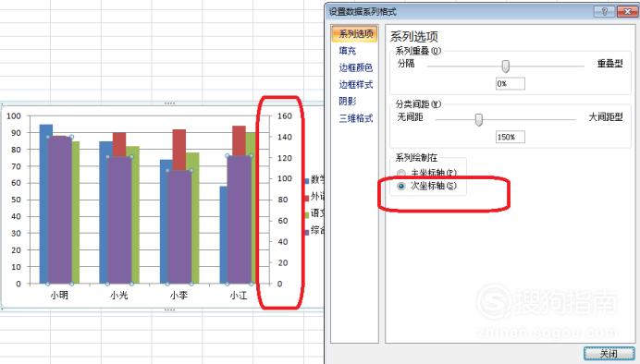This screenshot has width=640, height=364.
Task: Open the 三维格式 section
Action: click(355, 118)
